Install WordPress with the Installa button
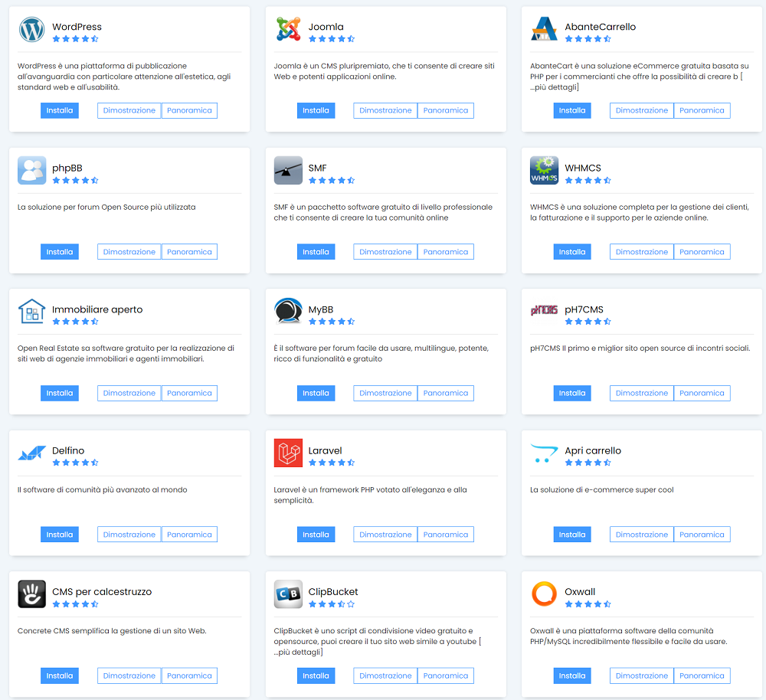 point(59,110)
